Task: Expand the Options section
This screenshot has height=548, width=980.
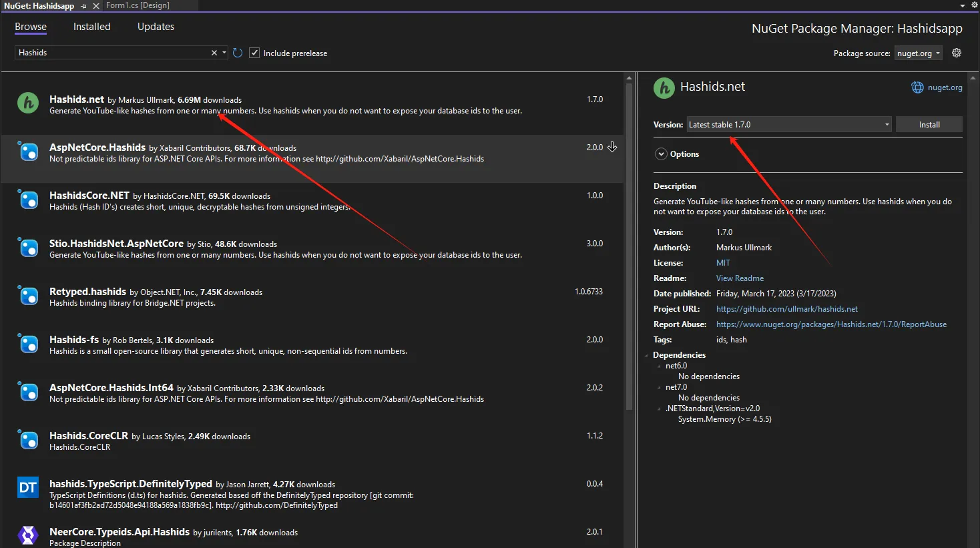Action: click(661, 154)
